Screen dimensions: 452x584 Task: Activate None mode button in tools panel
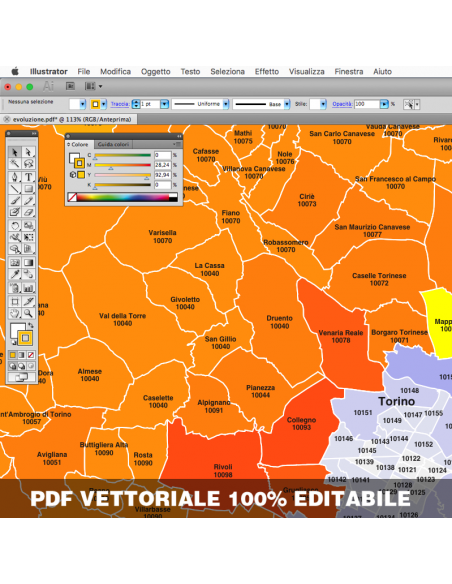tap(31, 355)
